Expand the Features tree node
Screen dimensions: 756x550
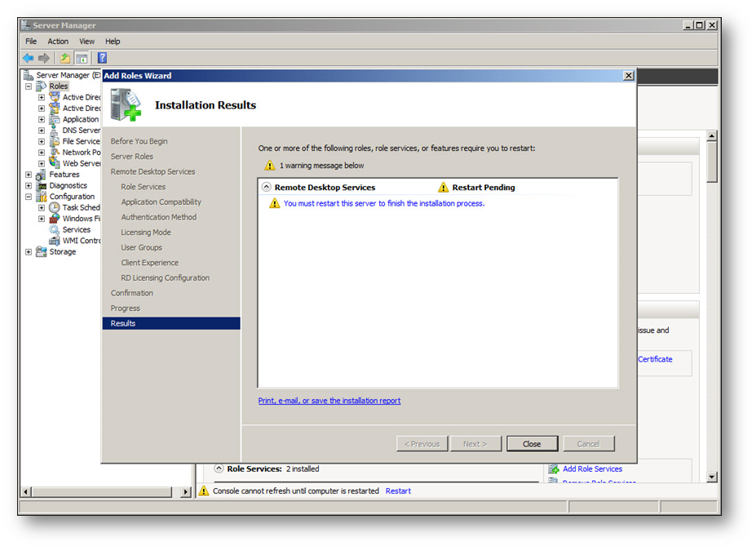(29, 175)
